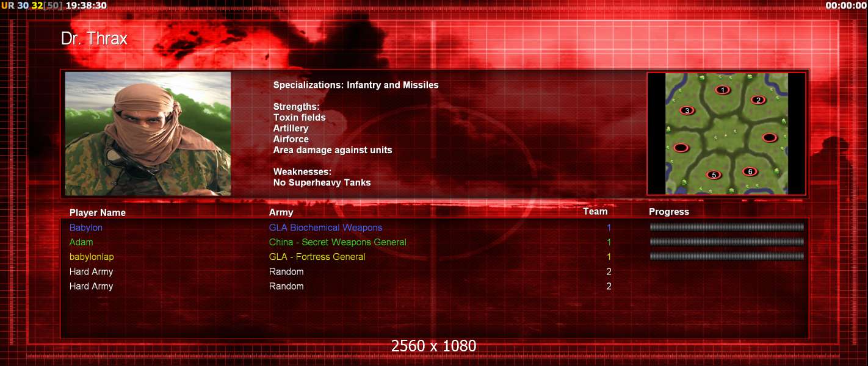This screenshot has height=366, width=868.
Task: Select the Adam player name
Action: 81,242
